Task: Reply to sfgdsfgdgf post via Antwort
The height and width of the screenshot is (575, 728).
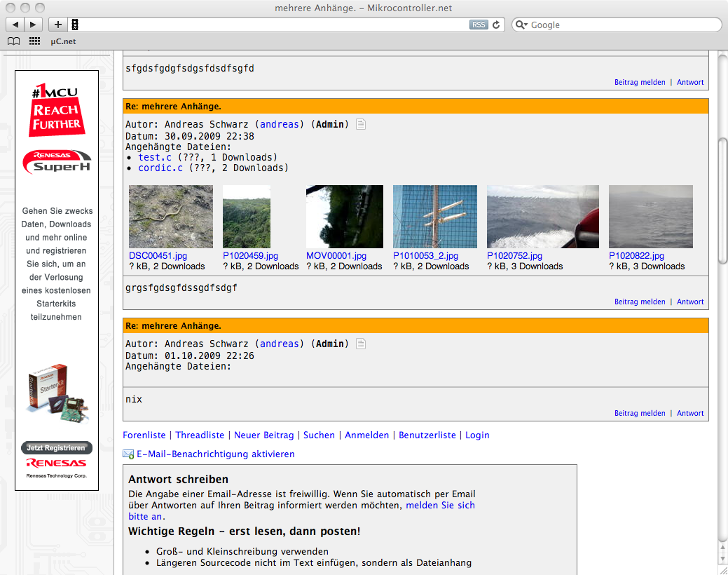Action: pos(690,82)
